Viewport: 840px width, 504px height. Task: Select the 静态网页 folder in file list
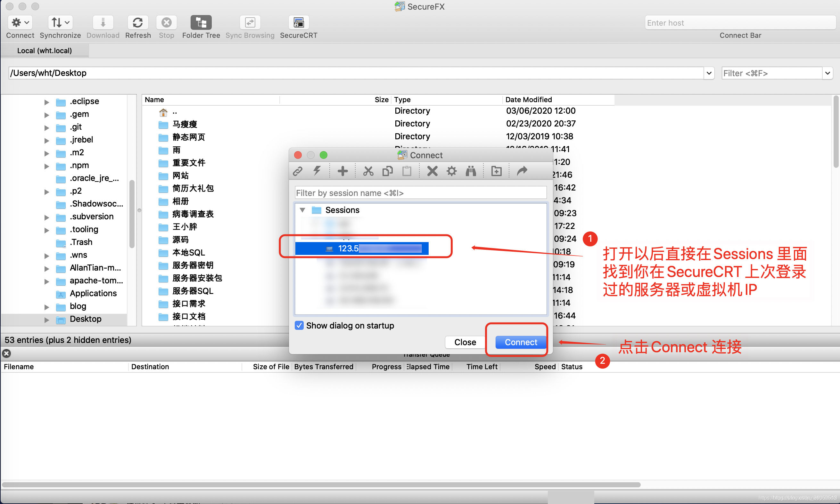189,137
